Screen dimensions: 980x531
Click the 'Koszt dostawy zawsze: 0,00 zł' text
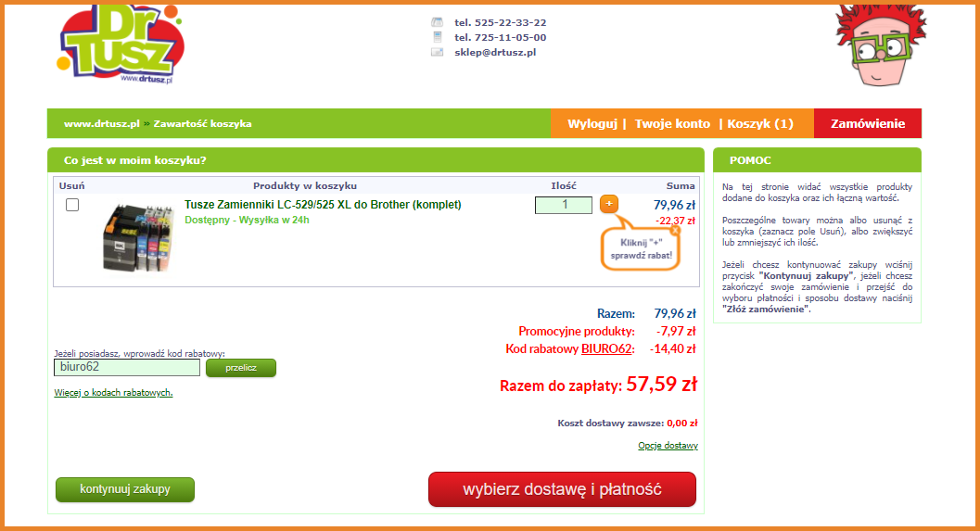tap(628, 423)
